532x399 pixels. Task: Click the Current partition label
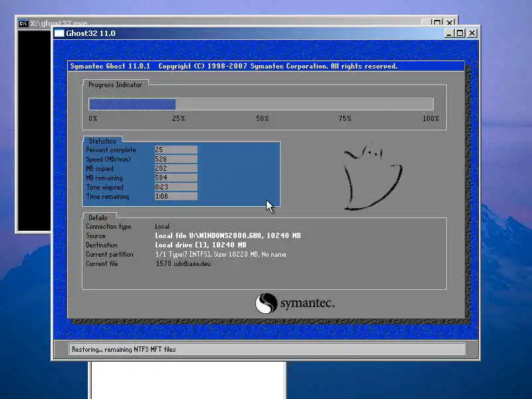110,254
